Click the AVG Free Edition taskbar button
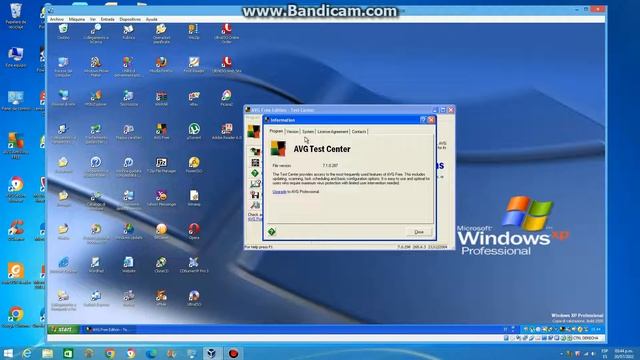Viewport: 640px width, 360px height. (108, 329)
